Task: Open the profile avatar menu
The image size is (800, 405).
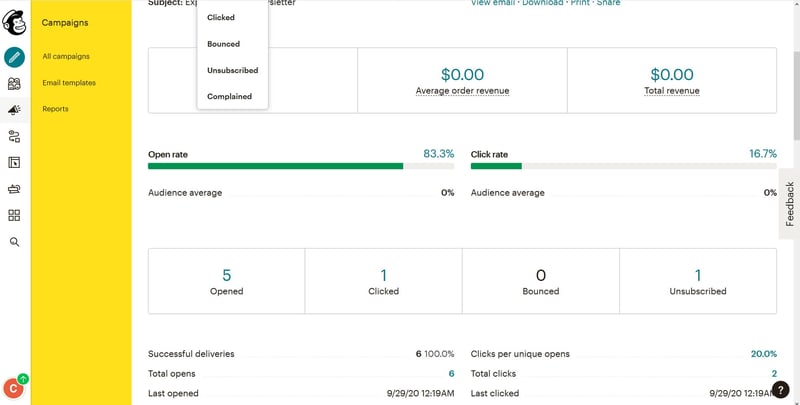Action: [x=14, y=388]
